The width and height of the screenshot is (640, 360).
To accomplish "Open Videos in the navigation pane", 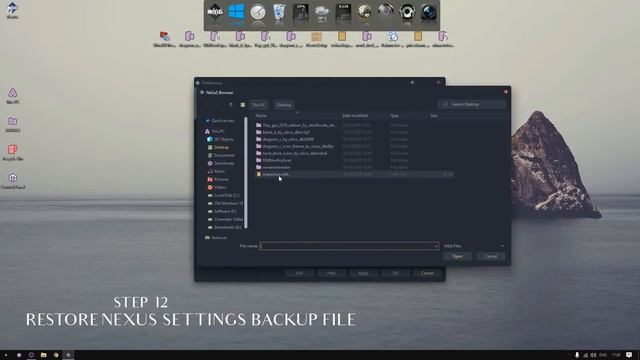I will (x=217, y=187).
